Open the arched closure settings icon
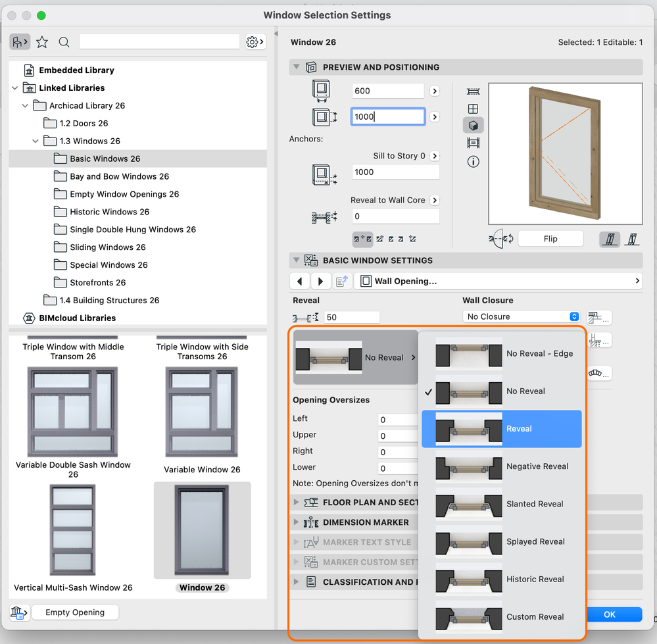Image resolution: width=657 pixels, height=644 pixels. click(x=600, y=373)
